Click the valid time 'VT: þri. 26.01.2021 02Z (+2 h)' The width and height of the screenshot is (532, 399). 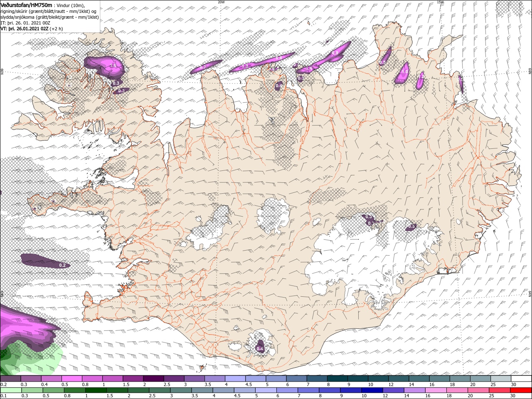(x=32, y=29)
